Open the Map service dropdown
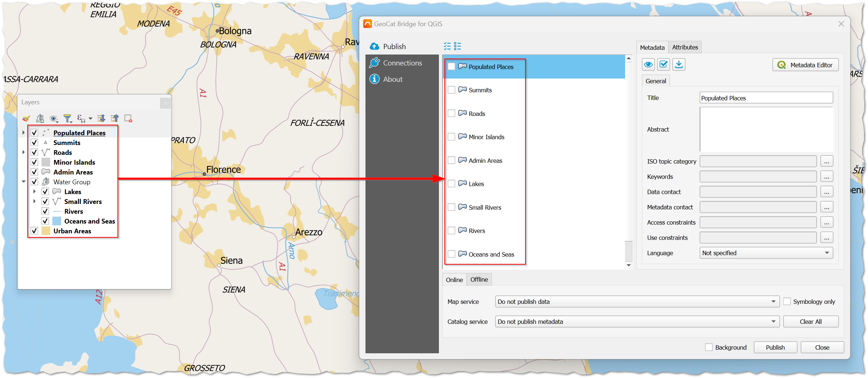 [x=773, y=301]
